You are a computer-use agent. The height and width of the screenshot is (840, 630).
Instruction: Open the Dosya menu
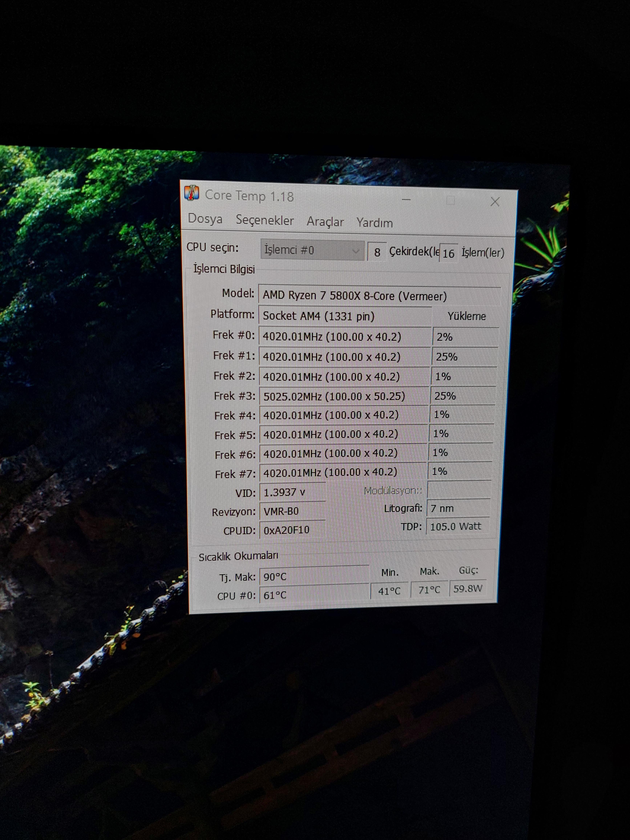pyautogui.click(x=205, y=219)
